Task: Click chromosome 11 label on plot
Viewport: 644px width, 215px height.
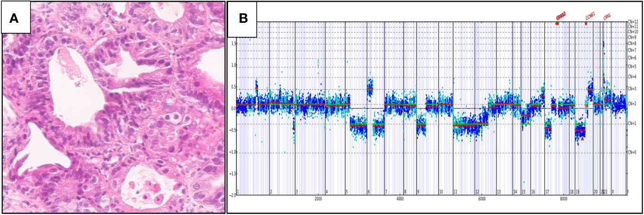Action: [x=455, y=192]
